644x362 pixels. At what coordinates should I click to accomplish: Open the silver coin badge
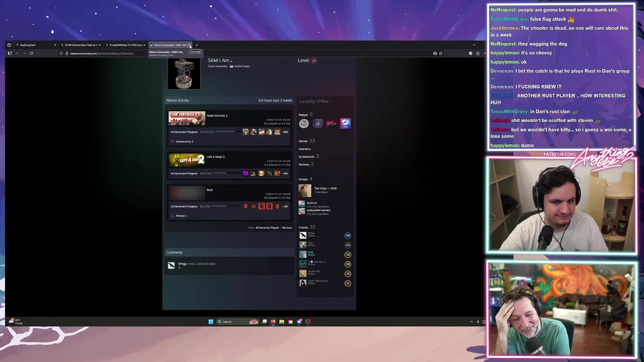304,124
